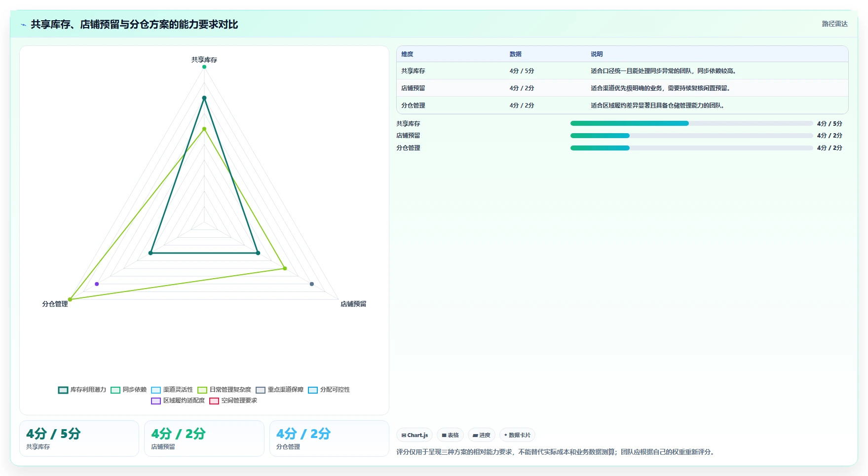Click 共享库存 label in the progress list
Image resolution: width=868 pixels, height=476 pixels.
click(408, 124)
